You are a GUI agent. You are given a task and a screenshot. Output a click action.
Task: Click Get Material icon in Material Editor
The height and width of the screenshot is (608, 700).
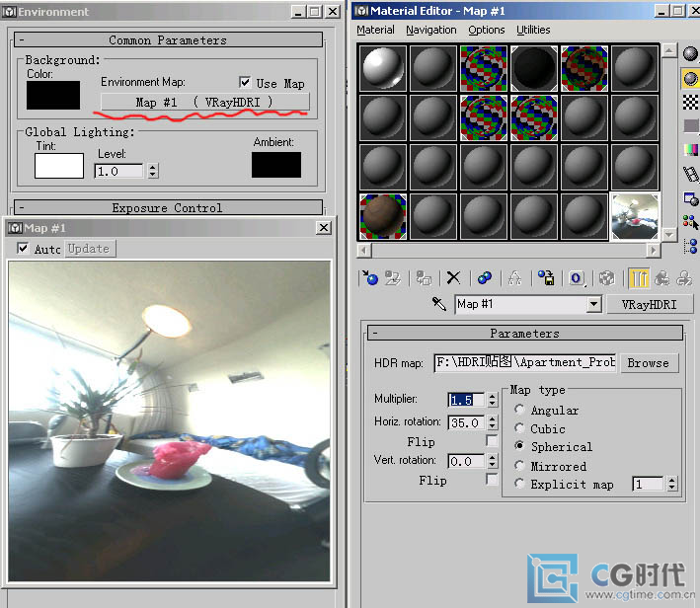point(369,278)
